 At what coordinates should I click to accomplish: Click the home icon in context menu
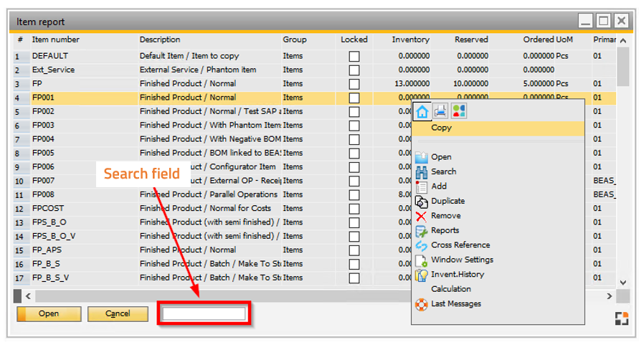[x=422, y=111]
